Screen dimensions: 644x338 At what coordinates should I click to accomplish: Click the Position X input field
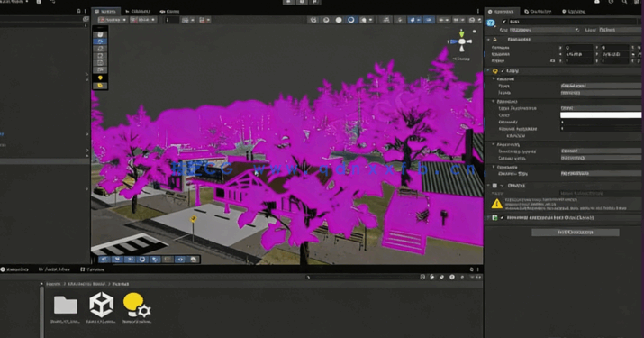pos(578,47)
